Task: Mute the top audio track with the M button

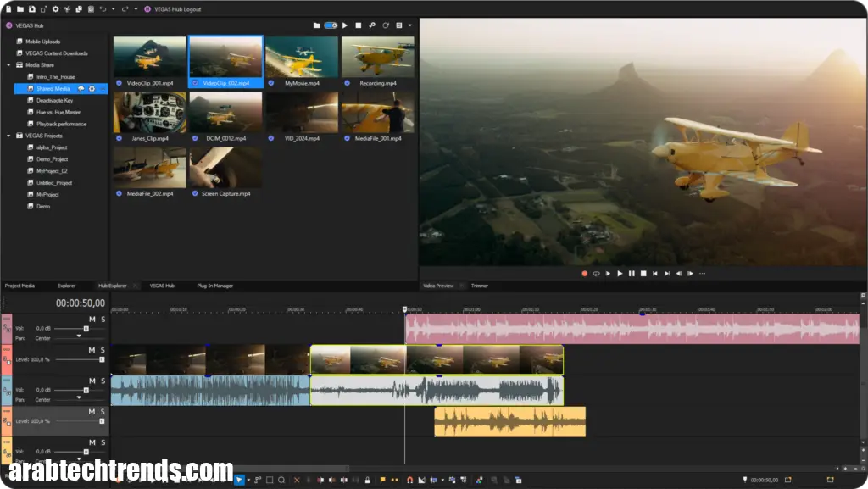Action: coord(92,320)
